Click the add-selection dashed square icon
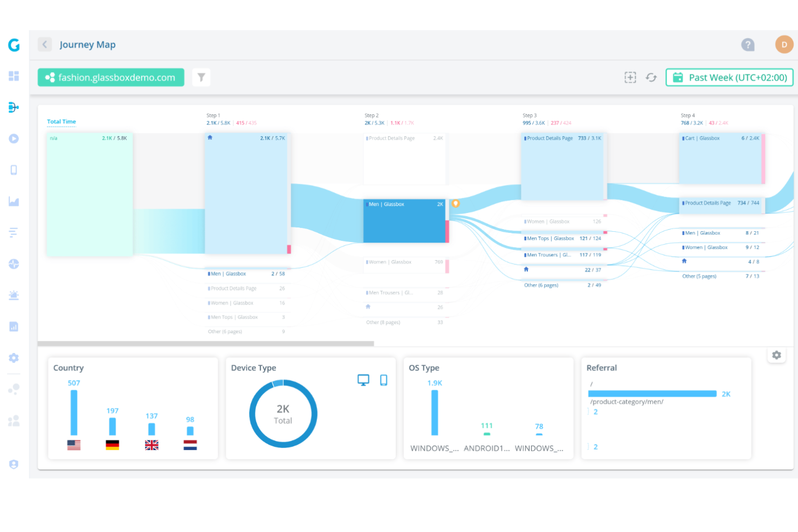Screen dimensions: 798x532 (x=630, y=78)
